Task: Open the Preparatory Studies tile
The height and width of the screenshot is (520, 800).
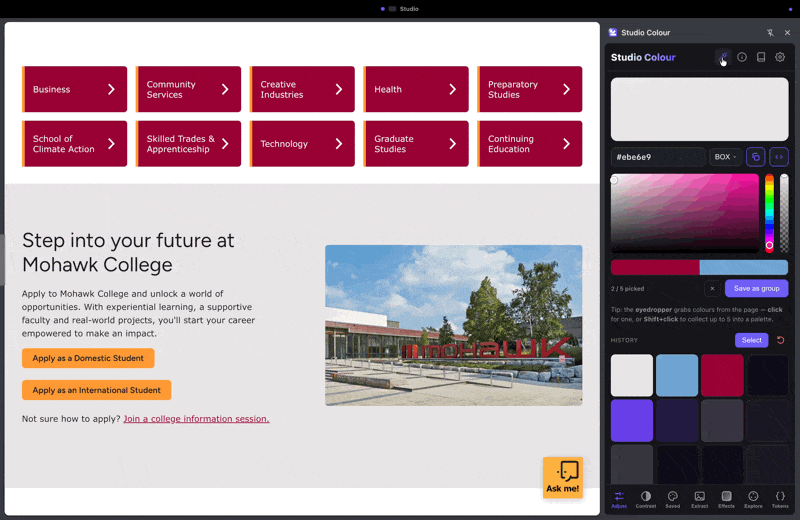Action: click(530, 89)
